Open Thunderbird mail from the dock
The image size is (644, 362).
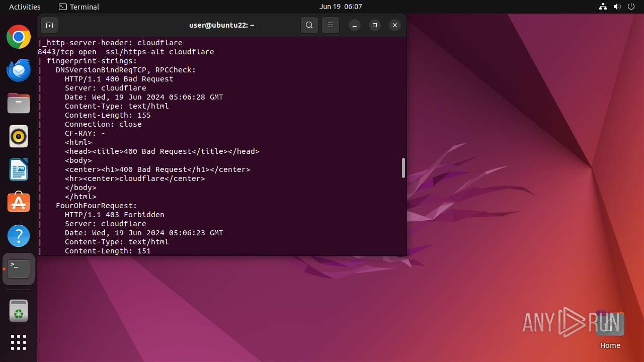[x=19, y=70]
